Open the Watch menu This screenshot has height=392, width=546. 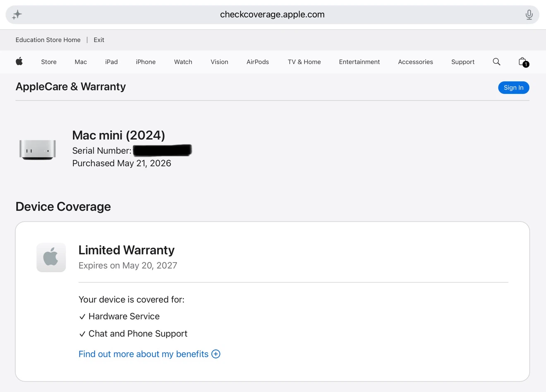pos(183,62)
